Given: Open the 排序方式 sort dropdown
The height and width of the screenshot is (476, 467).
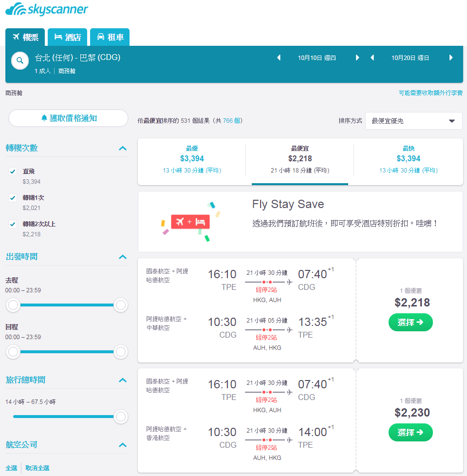Looking at the screenshot, I should pyautogui.click(x=413, y=121).
